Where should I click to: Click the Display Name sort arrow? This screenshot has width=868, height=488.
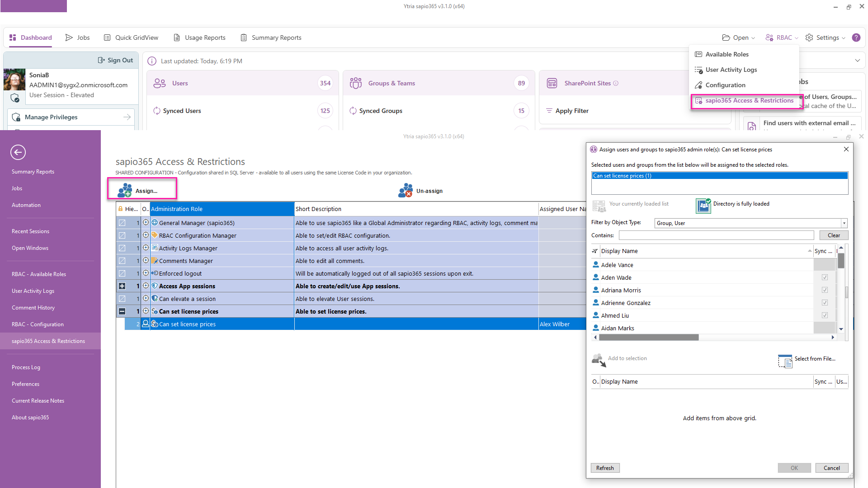coord(810,251)
